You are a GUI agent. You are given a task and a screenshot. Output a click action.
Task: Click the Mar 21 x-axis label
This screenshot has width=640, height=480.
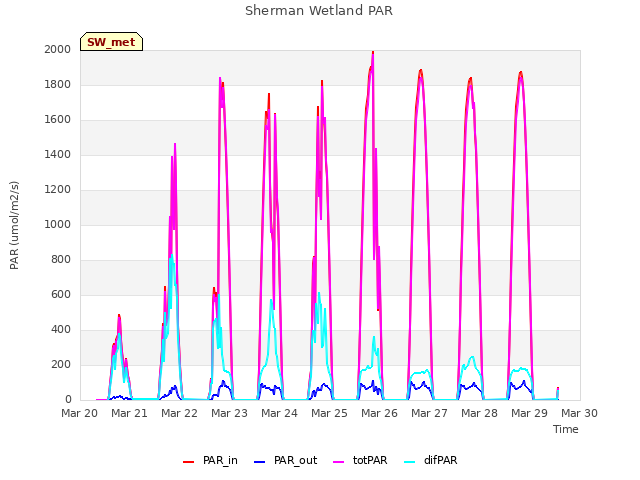click(x=129, y=413)
